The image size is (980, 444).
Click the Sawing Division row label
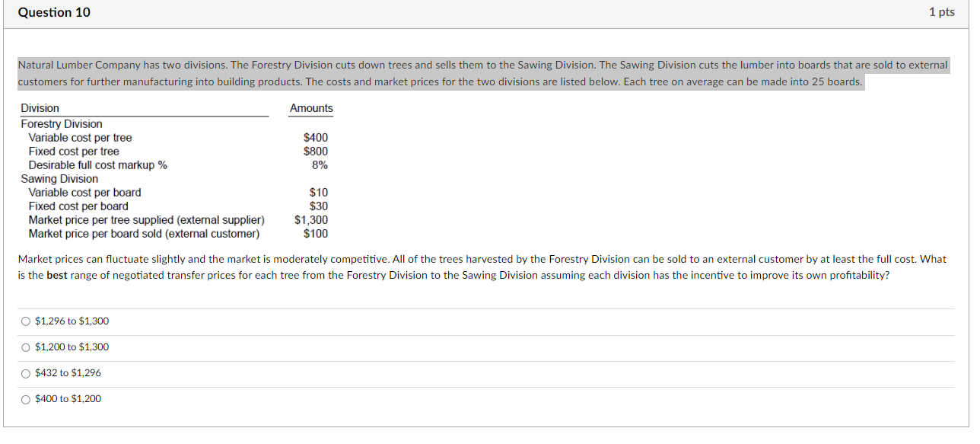59,178
